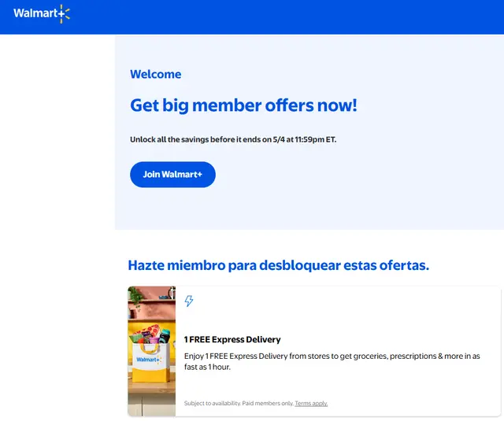Click the Join Walmart+ button

click(172, 175)
